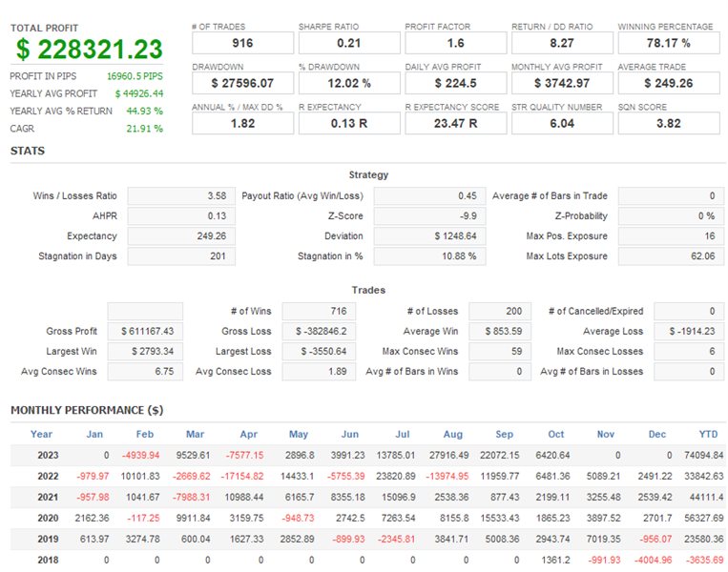
Task: Click the Average Win field $ 853.59
Action: click(x=500, y=331)
